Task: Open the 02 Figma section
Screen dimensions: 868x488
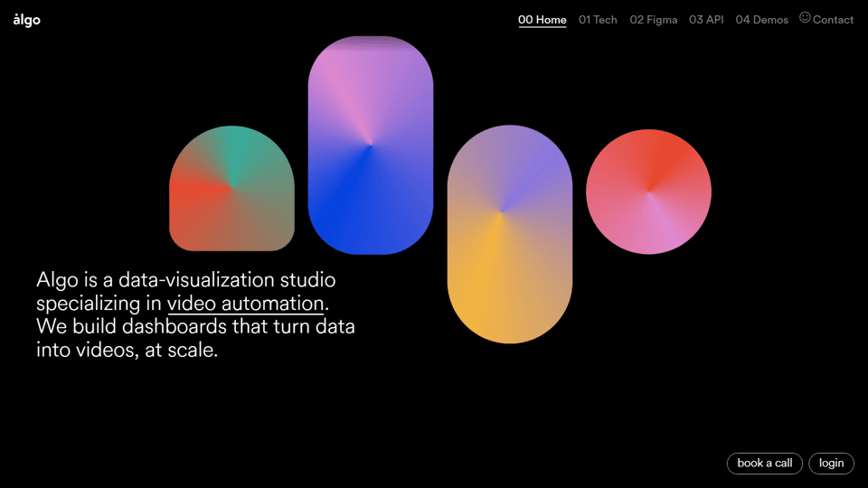Action: click(653, 20)
